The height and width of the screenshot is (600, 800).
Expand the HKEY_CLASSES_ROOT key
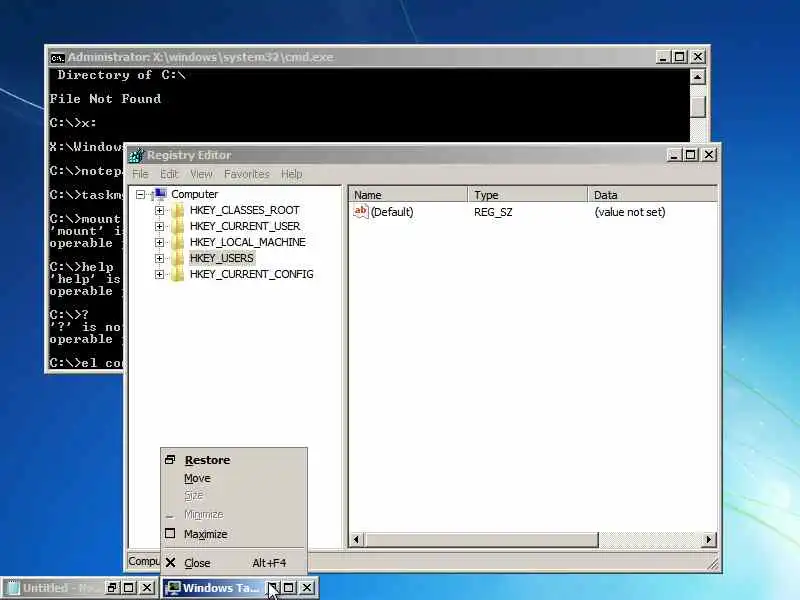tap(160, 210)
